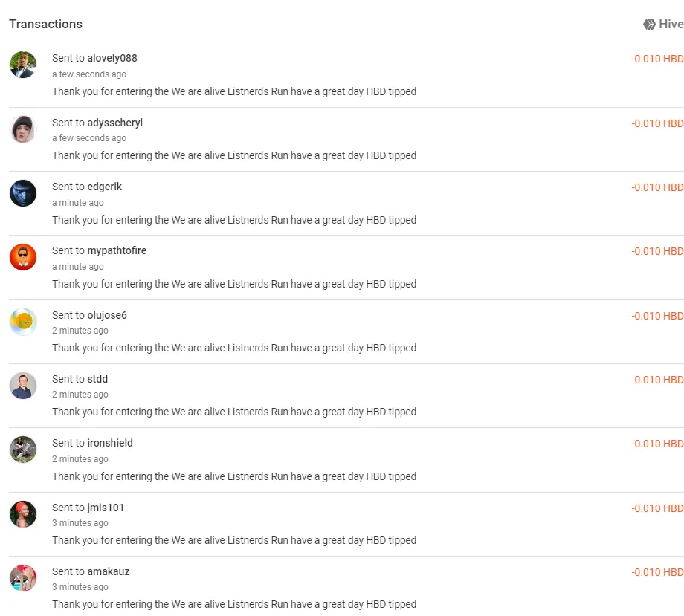Select the stdd username link
The image size is (684, 616).
click(x=97, y=379)
